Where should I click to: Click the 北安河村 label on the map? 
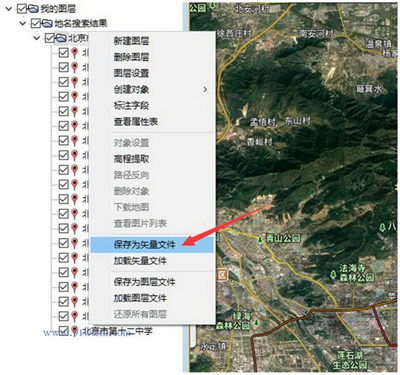tap(252, 9)
